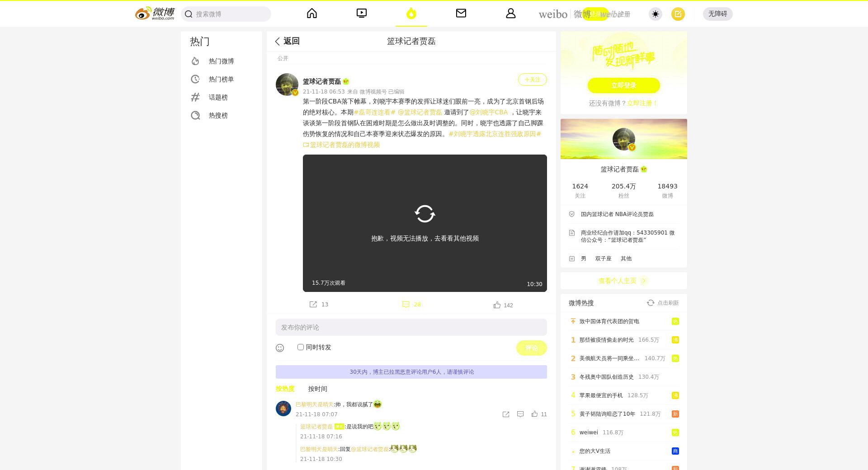Click the 18493 微博 posts count

click(x=667, y=190)
